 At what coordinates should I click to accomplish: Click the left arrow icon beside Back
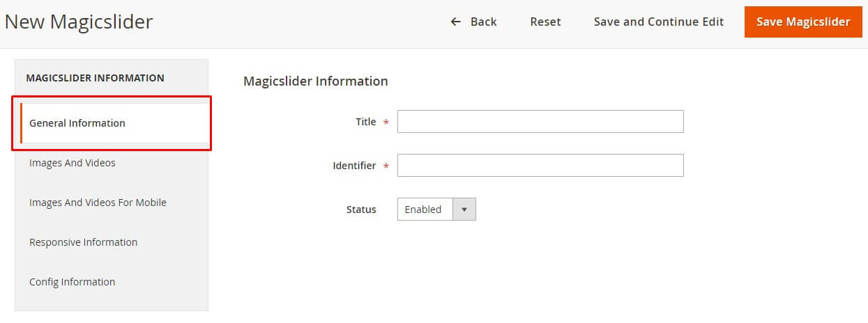click(x=456, y=22)
